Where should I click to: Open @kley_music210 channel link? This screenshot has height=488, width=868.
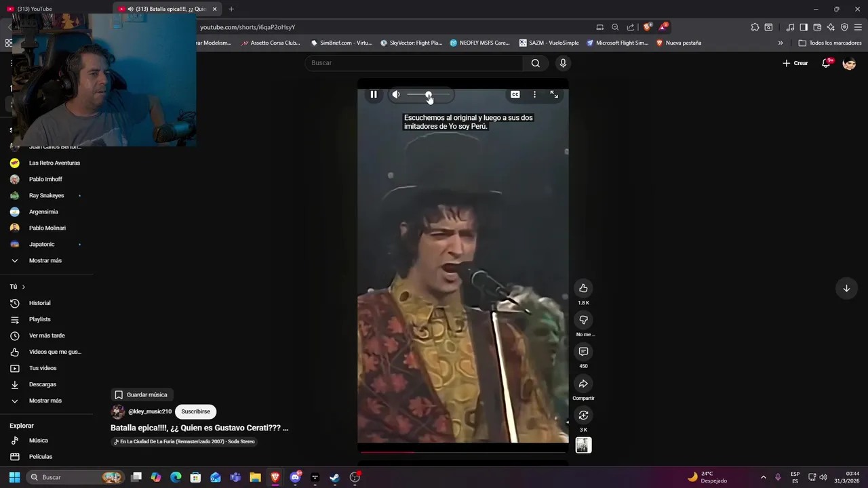[150, 411]
